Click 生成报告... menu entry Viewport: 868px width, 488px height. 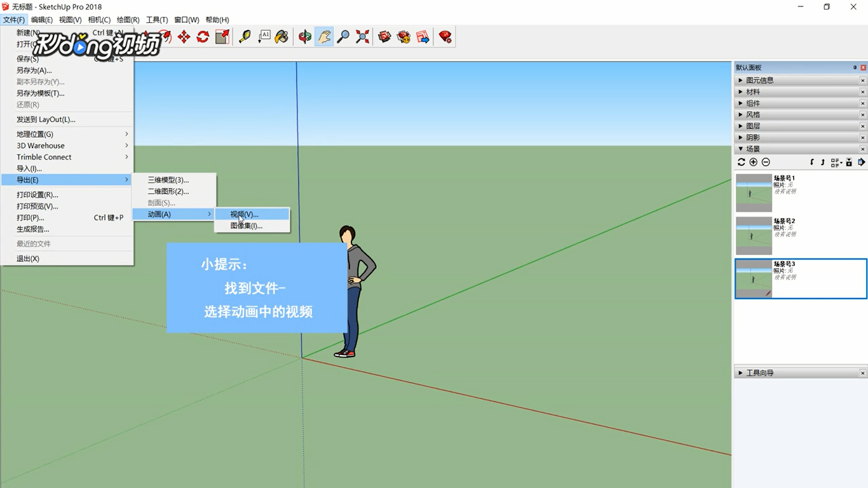67,229
